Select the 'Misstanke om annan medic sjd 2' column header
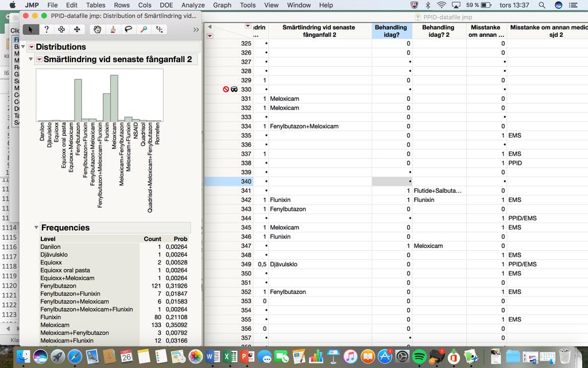Image resolution: width=588 pixels, height=368 pixels. 547,31
